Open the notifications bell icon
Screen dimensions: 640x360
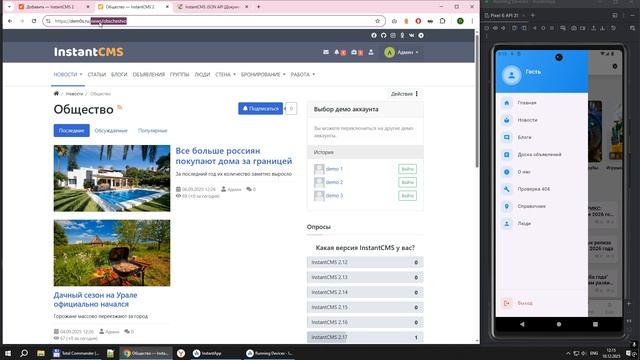337,52
